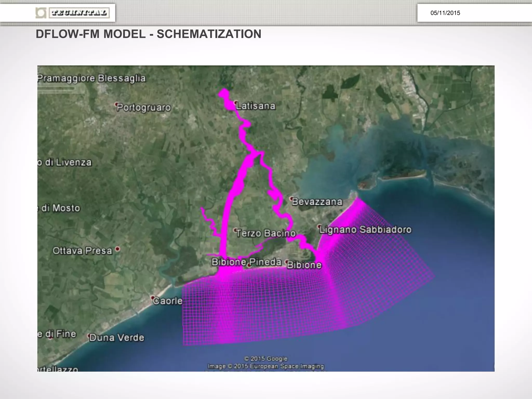Click the Pramaggiore Blessaglia label
This screenshot has width=532, height=399.
tap(91, 78)
